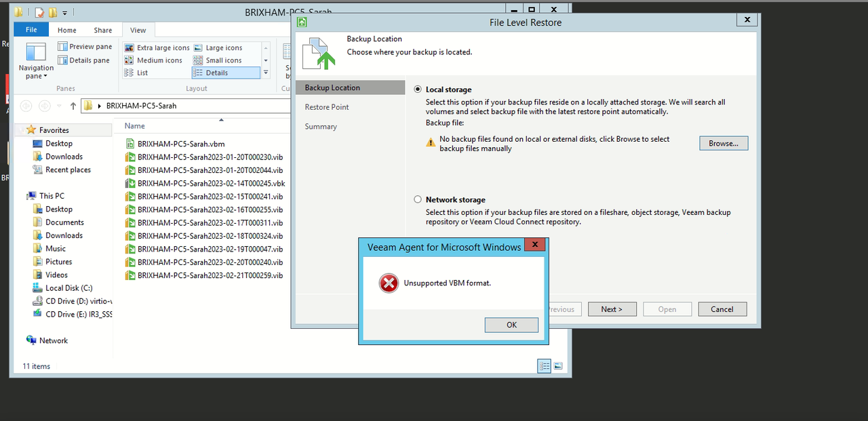Choose Details layout
Image resolution: width=868 pixels, height=421 pixels.
226,73
